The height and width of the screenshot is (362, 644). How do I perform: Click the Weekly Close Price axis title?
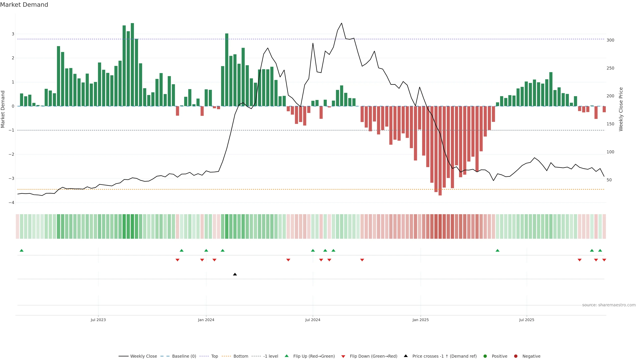coord(621,109)
